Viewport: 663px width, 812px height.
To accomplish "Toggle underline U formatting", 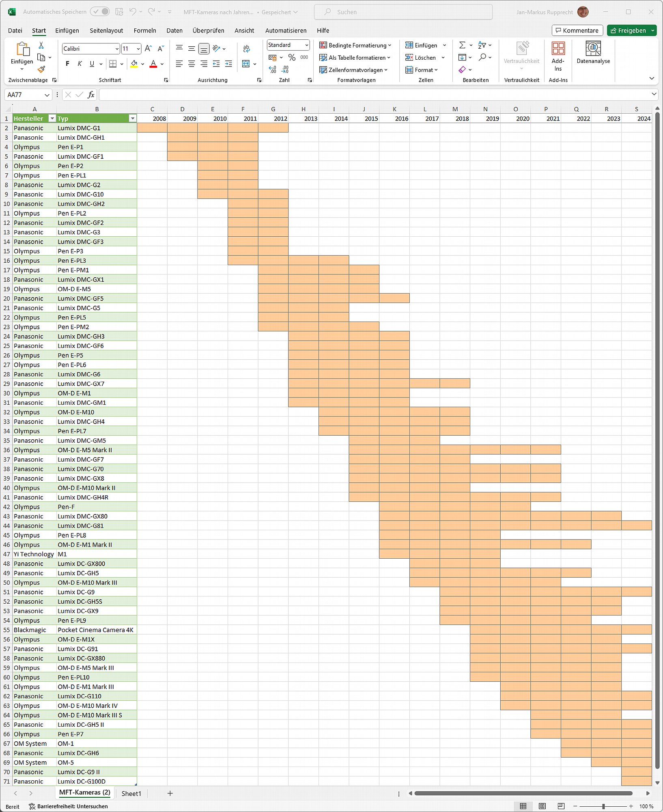I will 92,64.
